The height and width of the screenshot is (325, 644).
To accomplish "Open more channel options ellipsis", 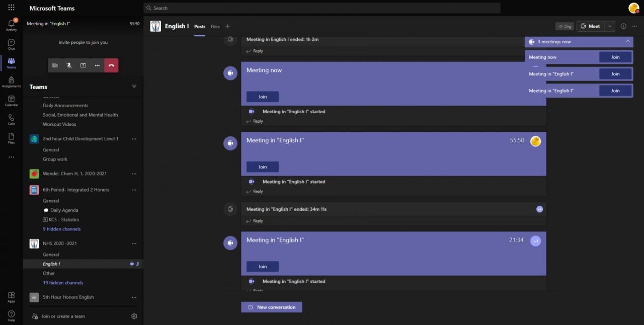I will (x=635, y=26).
